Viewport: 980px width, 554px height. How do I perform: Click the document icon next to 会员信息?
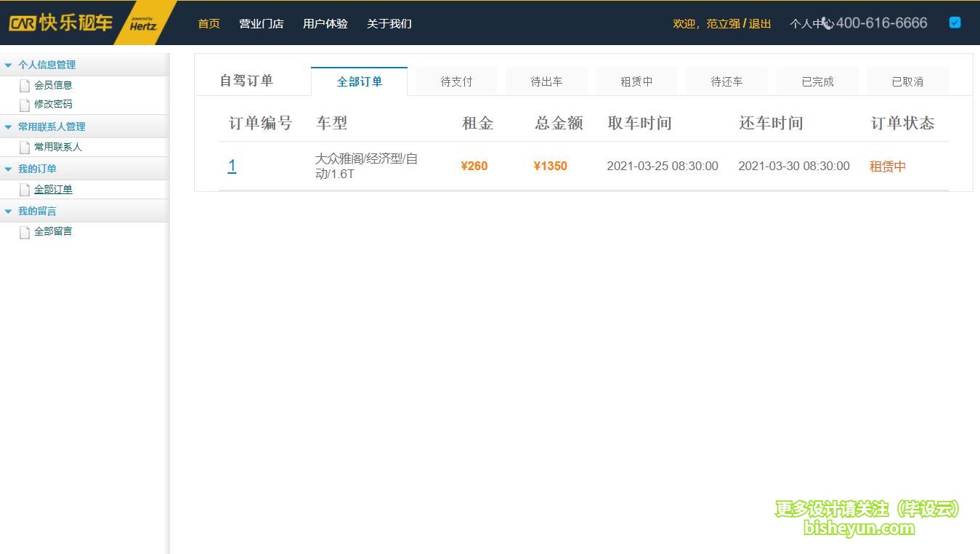(24, 85)
